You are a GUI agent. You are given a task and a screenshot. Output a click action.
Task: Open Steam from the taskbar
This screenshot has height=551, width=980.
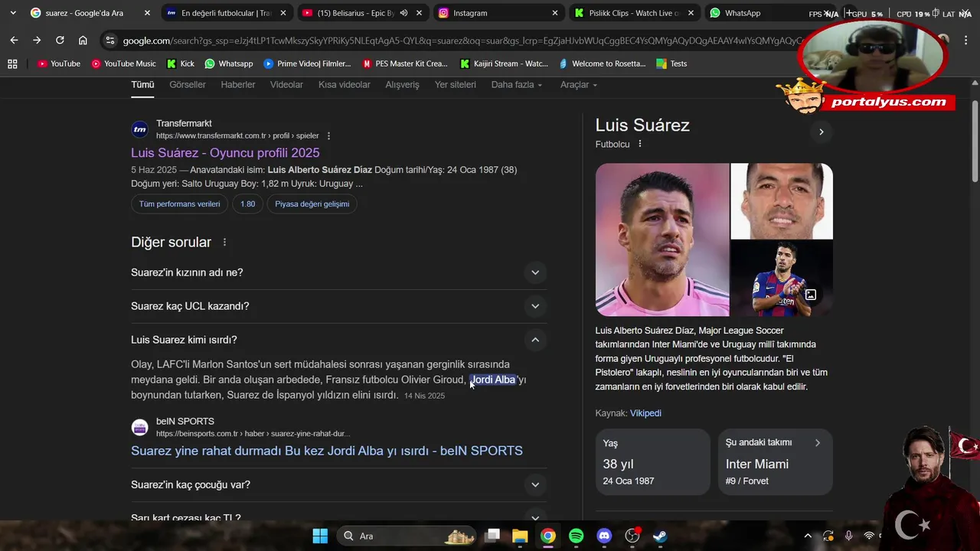[660, 536]
